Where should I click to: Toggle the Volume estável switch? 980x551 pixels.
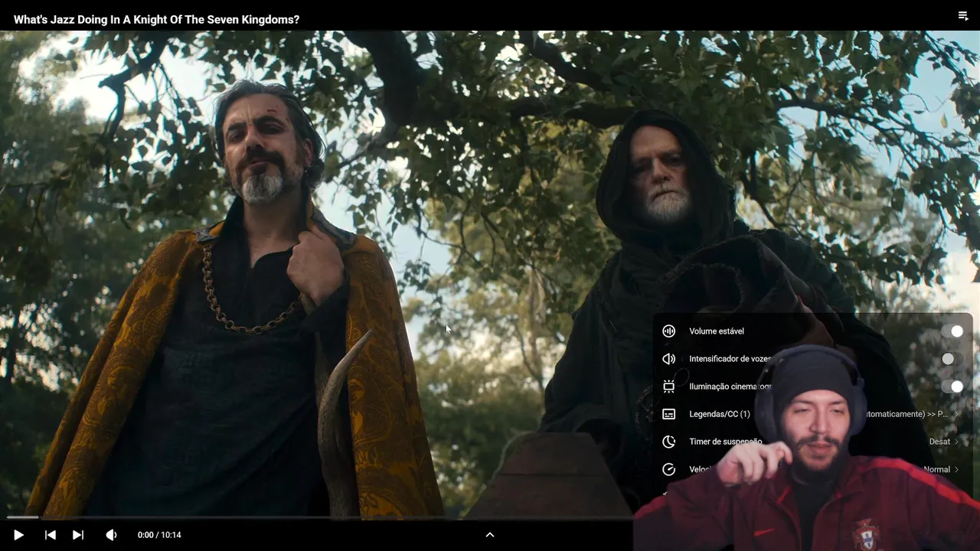coord(952,331)
